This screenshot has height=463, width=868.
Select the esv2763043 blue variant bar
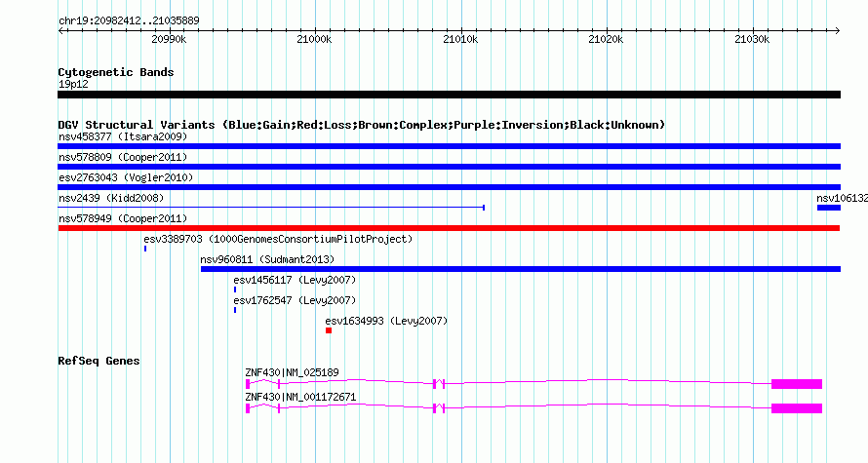click(449, 187)
